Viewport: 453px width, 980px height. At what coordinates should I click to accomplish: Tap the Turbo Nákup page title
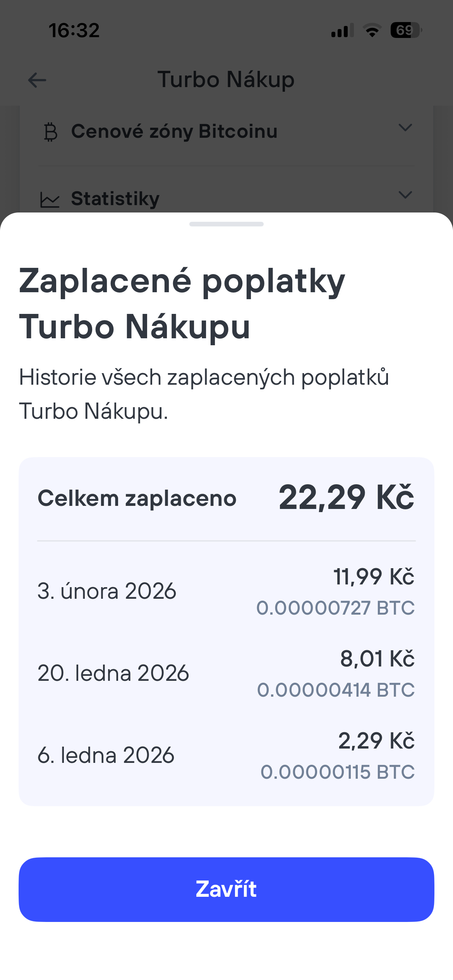click(x=226, y=80)
